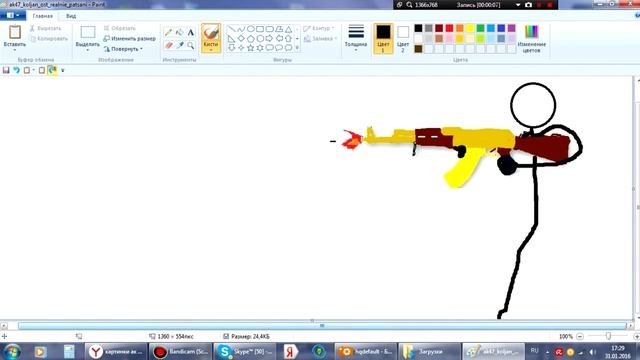Open the Bandicam recorder dropdown arrow
This screenshot has width=640, height=360.
[518, 5]
